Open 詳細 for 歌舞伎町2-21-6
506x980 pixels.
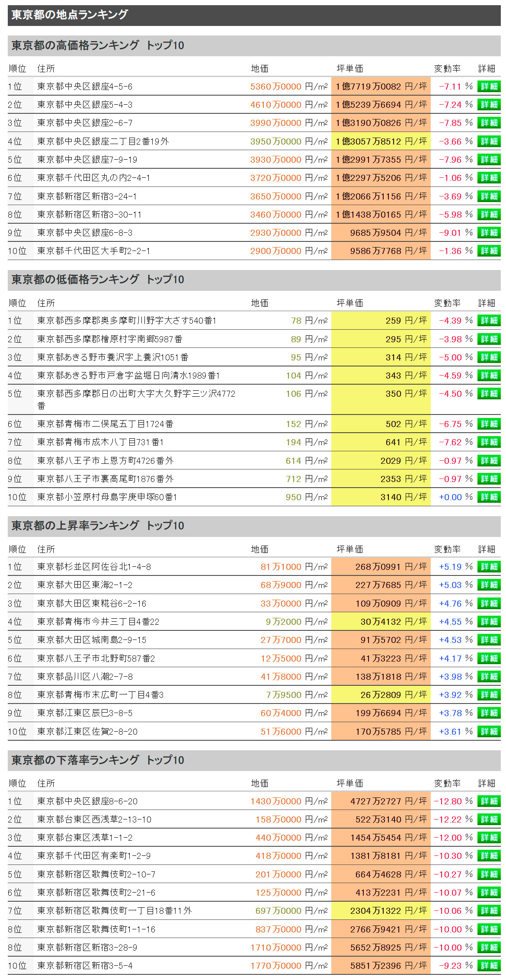point(489,893)
